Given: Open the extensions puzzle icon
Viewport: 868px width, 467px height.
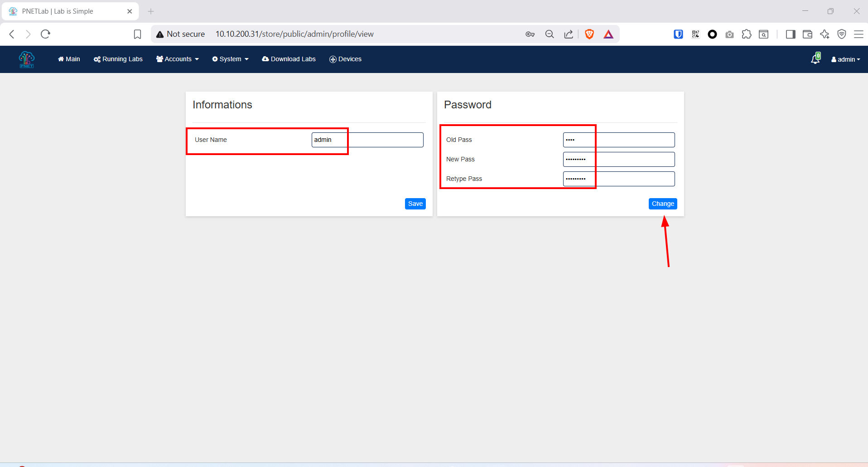Looking at the screenshot, I should point(747,34).
